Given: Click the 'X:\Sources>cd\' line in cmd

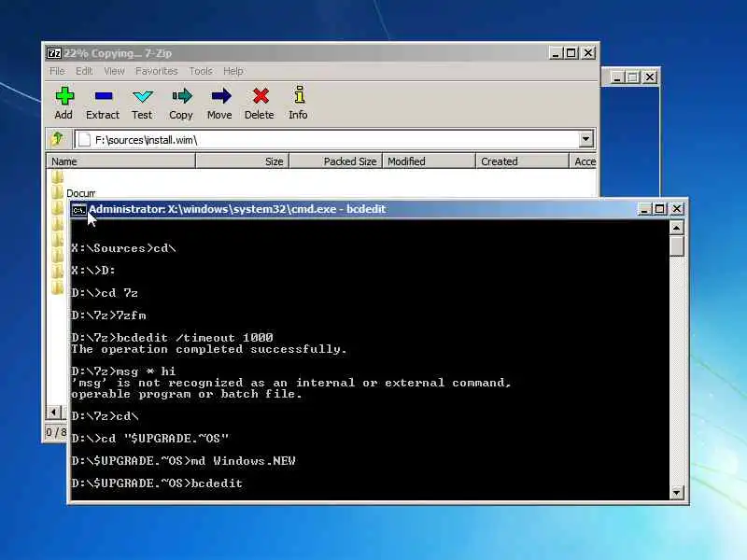Looking at the screenshot, I should point(124,248).
